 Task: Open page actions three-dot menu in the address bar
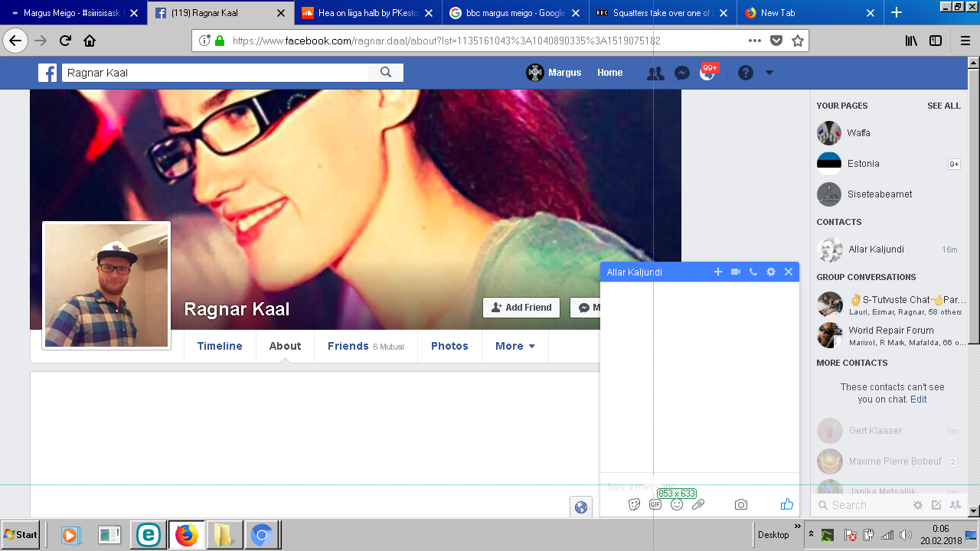[755, 41]
